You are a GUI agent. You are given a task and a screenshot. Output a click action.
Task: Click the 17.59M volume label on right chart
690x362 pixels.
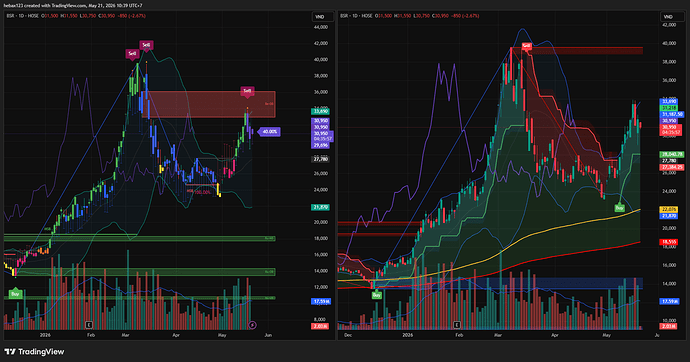click(x=669, y=301)
